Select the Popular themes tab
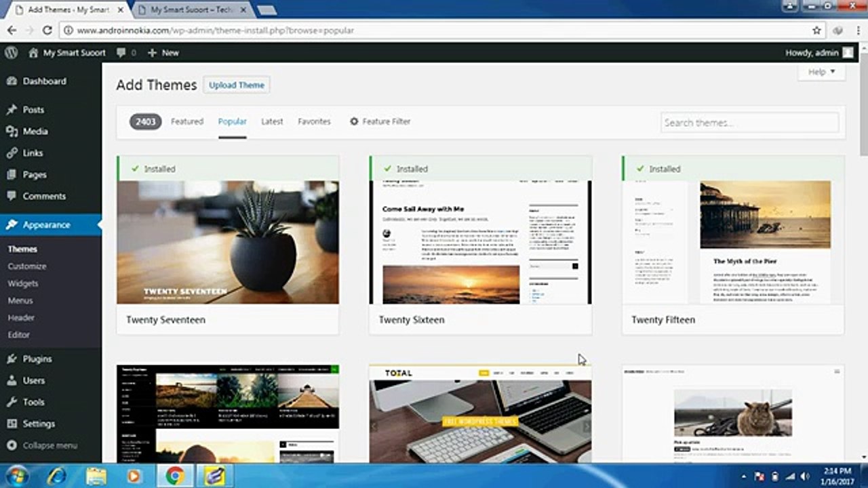The height and width of the screenshot is (488, 868). [232, 122]
